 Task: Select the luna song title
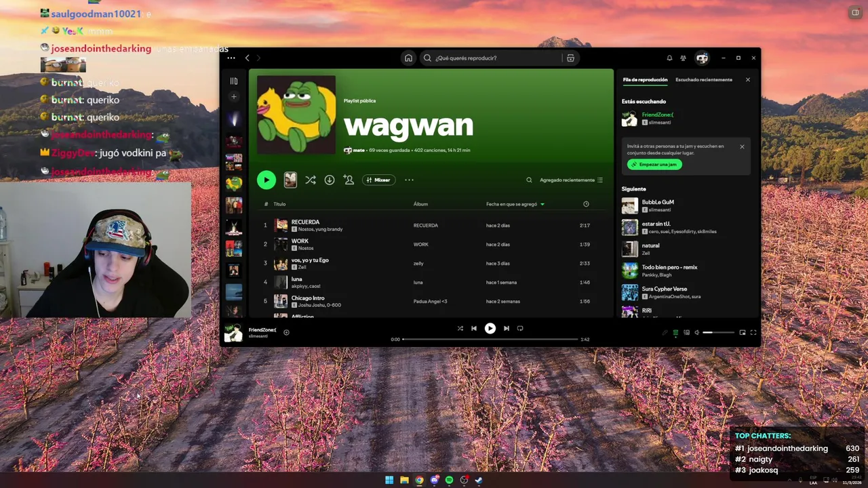coord(296,279)
